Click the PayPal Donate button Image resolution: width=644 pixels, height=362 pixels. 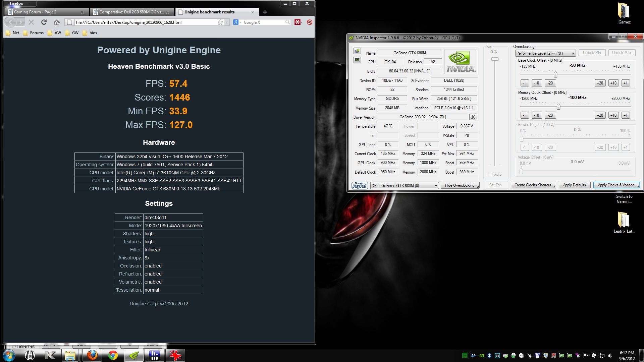[360, 185]
